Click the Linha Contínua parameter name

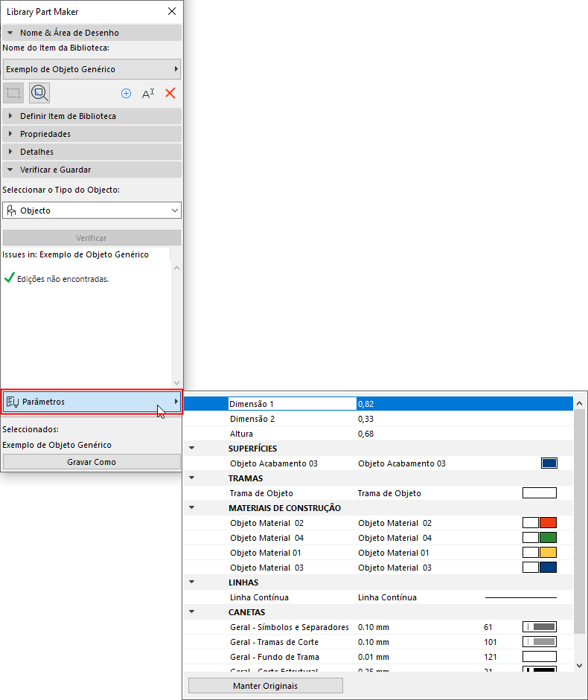(x=259, y=597)
